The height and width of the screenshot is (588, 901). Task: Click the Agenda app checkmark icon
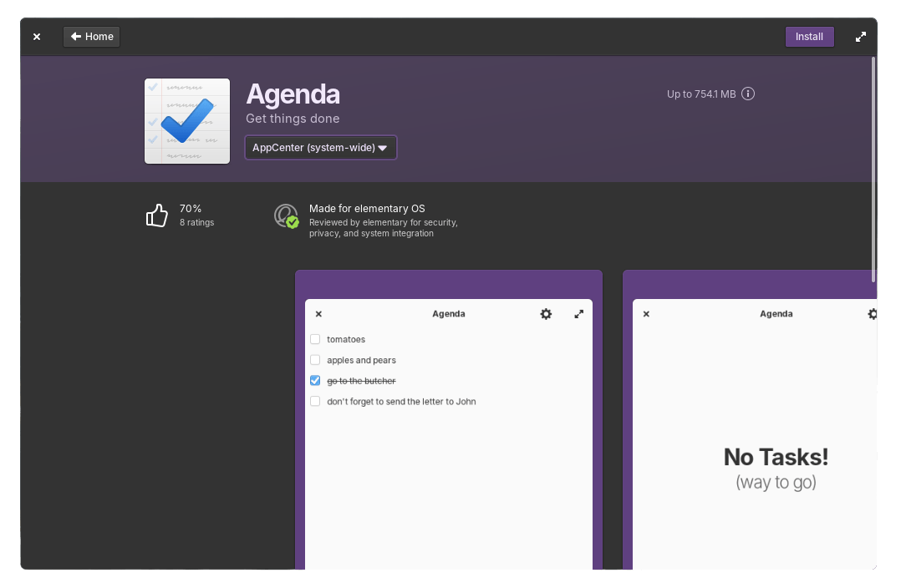pos(187,121)
